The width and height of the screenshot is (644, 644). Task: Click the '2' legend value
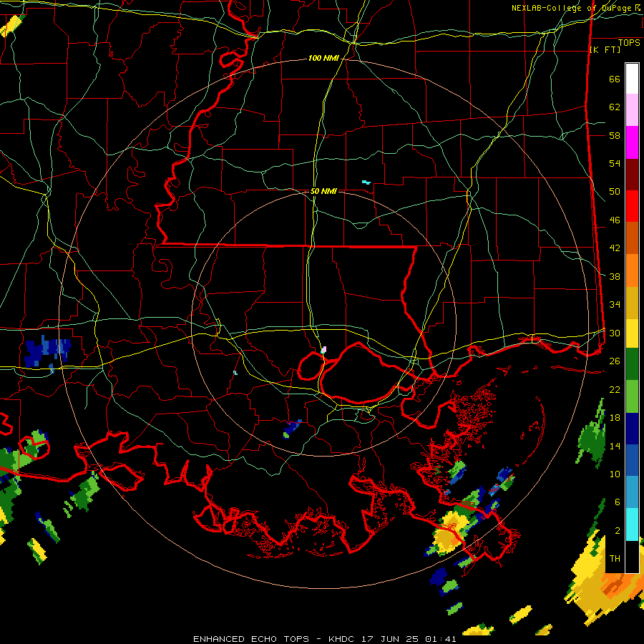pyautogui.click(x=618, y=530)
